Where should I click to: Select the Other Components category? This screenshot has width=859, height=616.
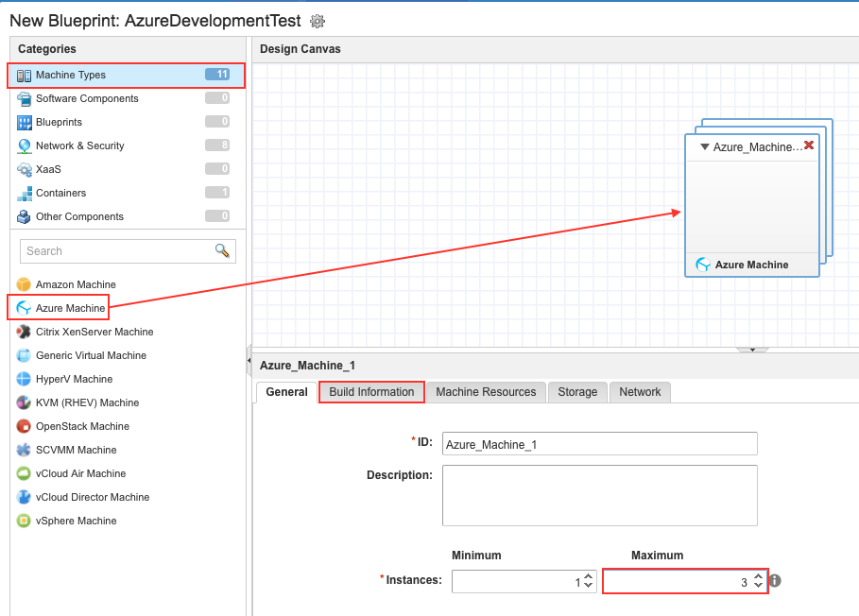pyautogui.click(x=126, y=217)
